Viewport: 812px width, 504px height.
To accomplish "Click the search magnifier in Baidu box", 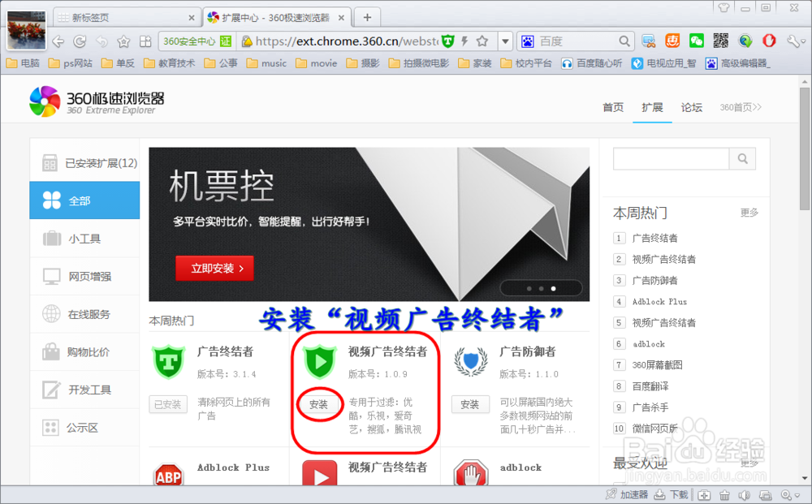I will tap(624, 41).
